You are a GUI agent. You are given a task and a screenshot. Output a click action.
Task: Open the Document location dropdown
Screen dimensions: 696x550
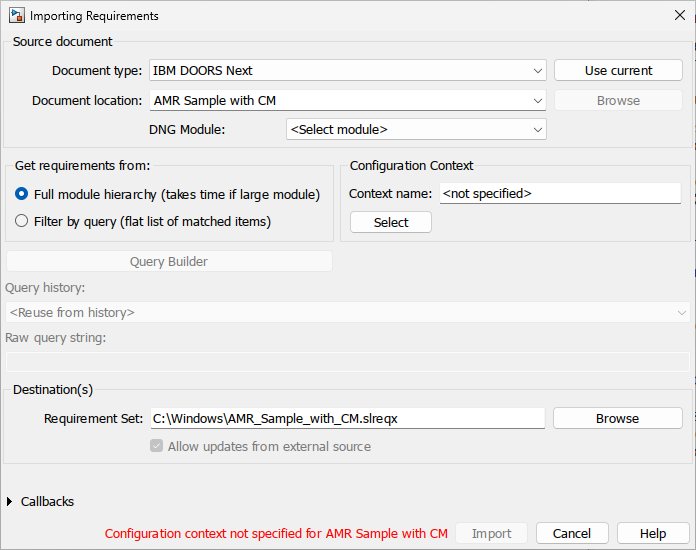(x=348, y=101)
